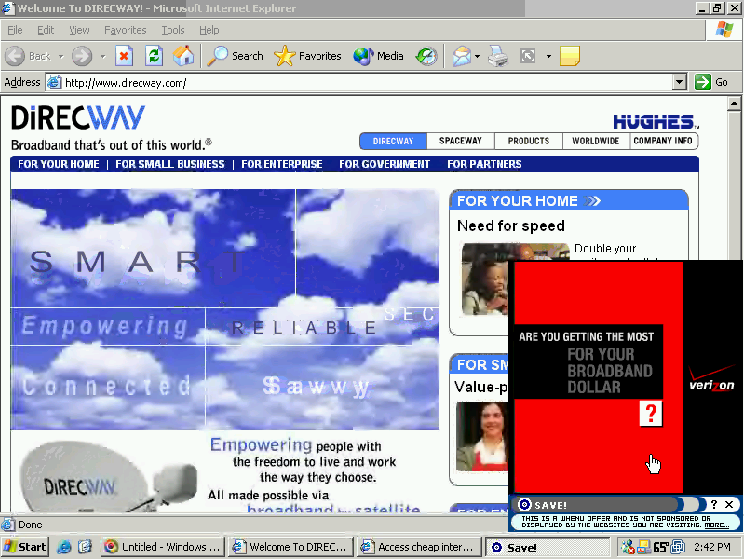Click the Save! taskbar button
Viewport: 744px width, 559px height.
(x=548, y=547)
